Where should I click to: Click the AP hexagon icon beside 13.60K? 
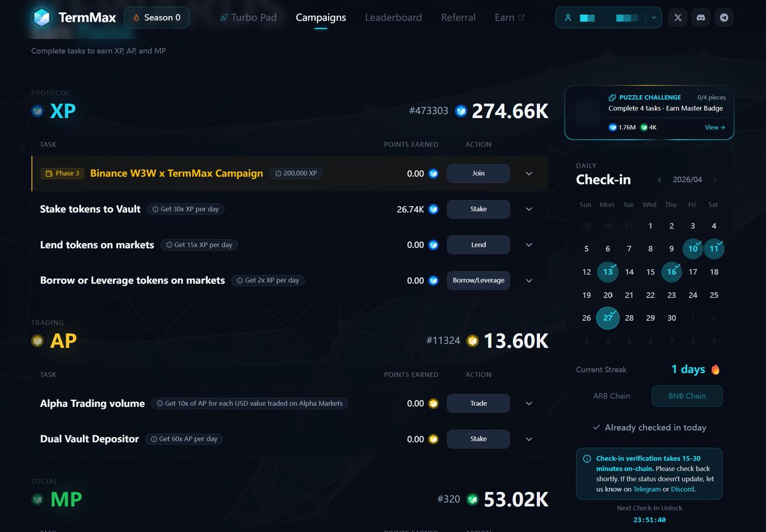(x=472, y=341)
